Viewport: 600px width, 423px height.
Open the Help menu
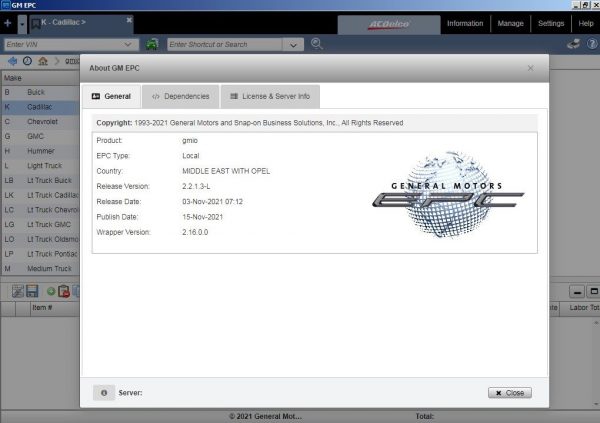(x=586, y=23)
